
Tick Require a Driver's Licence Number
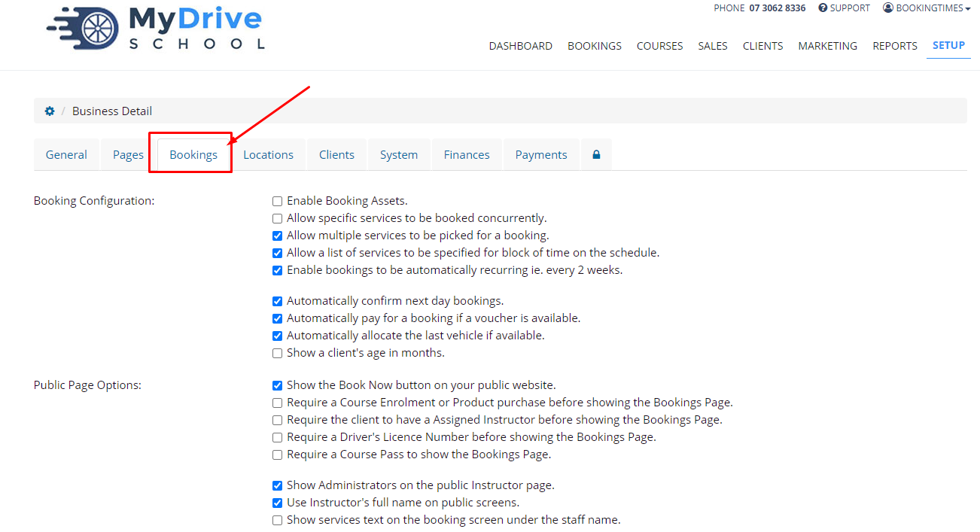(278, 437)
